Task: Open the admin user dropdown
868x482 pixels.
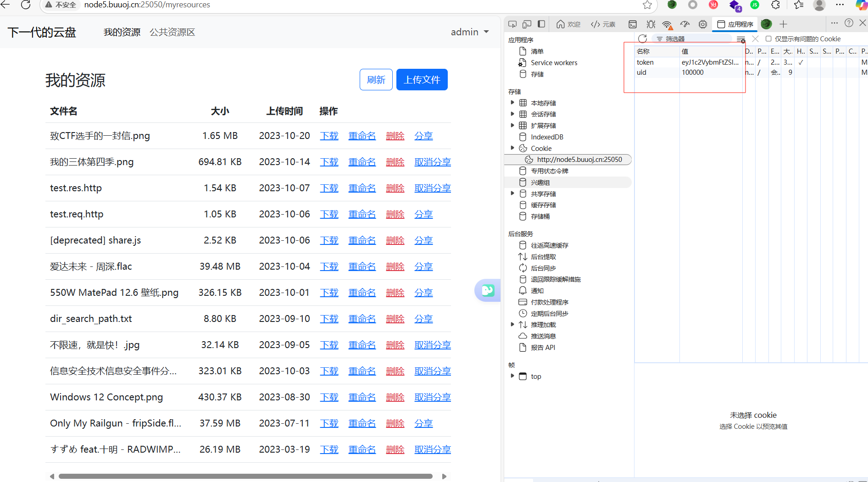Action: point(470,32)
